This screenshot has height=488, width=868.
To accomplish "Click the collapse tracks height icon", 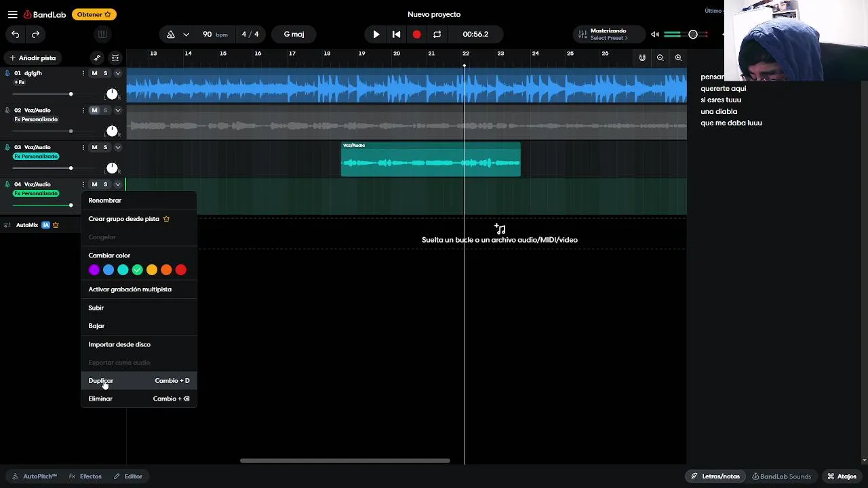I will [115, 58].
